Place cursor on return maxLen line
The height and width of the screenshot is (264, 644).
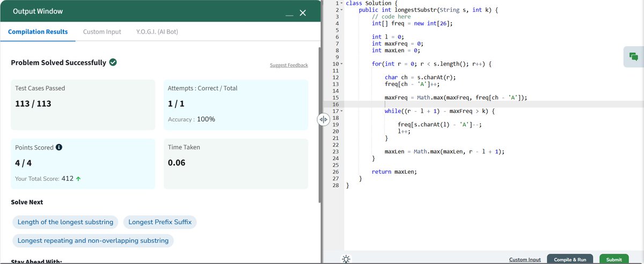tap(394, 172)
